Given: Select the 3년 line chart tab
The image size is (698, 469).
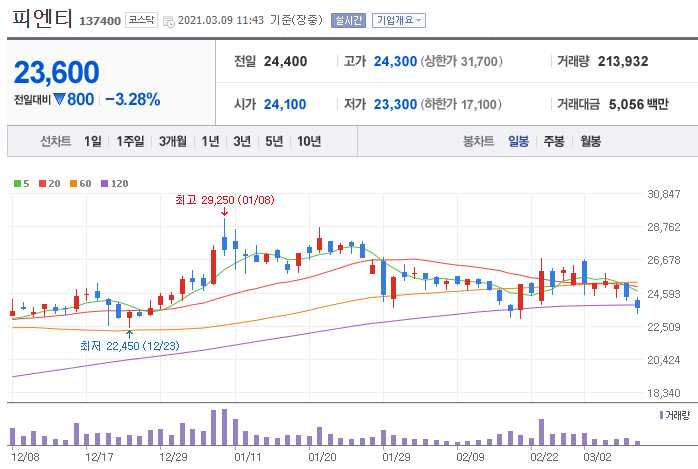Looking at the screenshot, I should (x=242, y=142).
